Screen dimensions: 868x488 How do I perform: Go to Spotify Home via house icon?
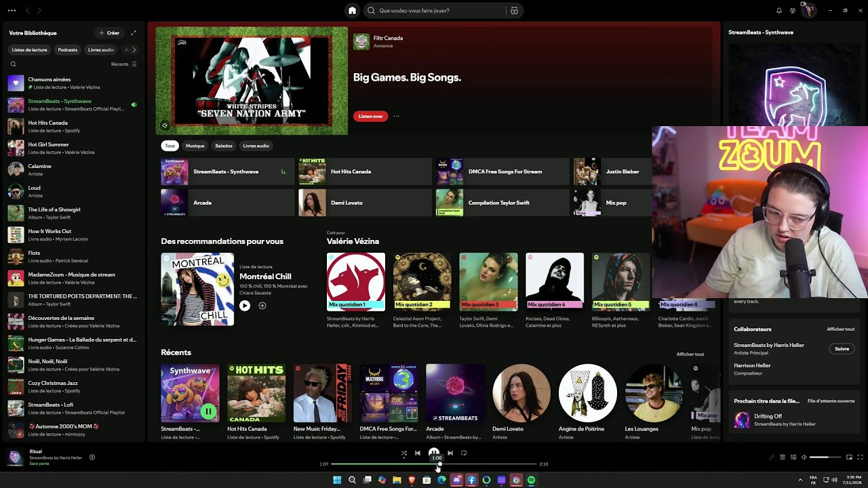pos(352,10)
